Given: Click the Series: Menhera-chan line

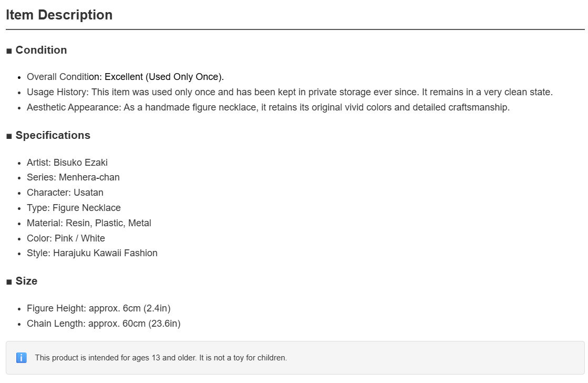Looking at the screenshot, I should pos(73,177).
